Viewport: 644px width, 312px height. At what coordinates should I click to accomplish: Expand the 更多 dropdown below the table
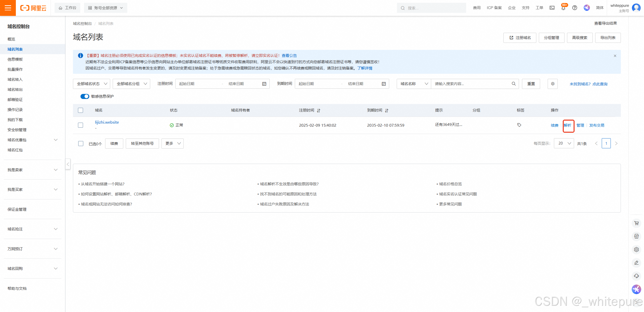tap(172, 143)
